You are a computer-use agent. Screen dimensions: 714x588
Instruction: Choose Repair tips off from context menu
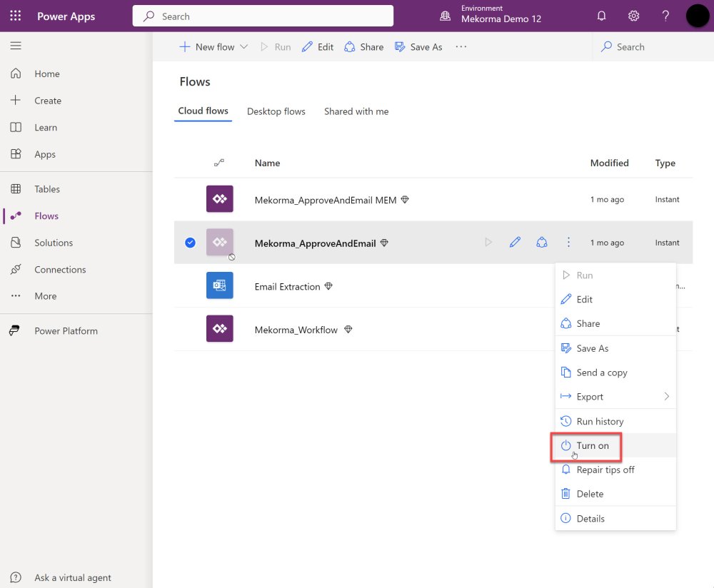click(615, 470)
